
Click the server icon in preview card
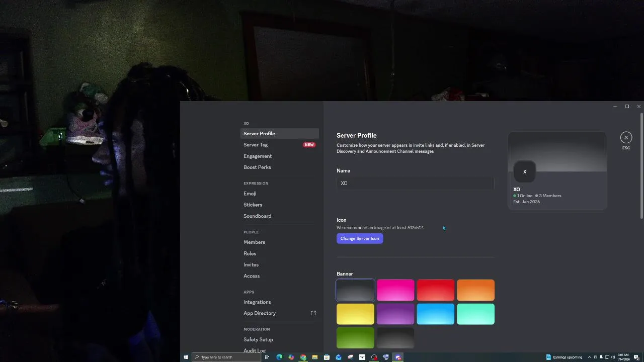[x=524, y=171]
